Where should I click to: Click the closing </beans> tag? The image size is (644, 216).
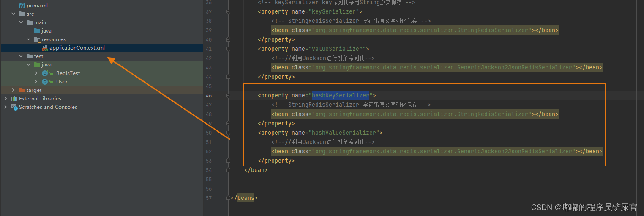(244, 198)
